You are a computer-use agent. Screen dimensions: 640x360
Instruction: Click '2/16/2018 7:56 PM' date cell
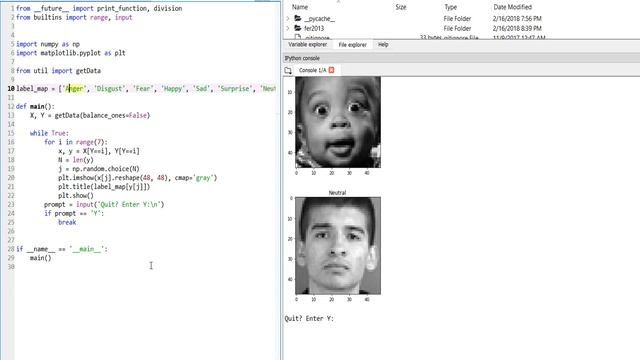(x=517, y=19)
